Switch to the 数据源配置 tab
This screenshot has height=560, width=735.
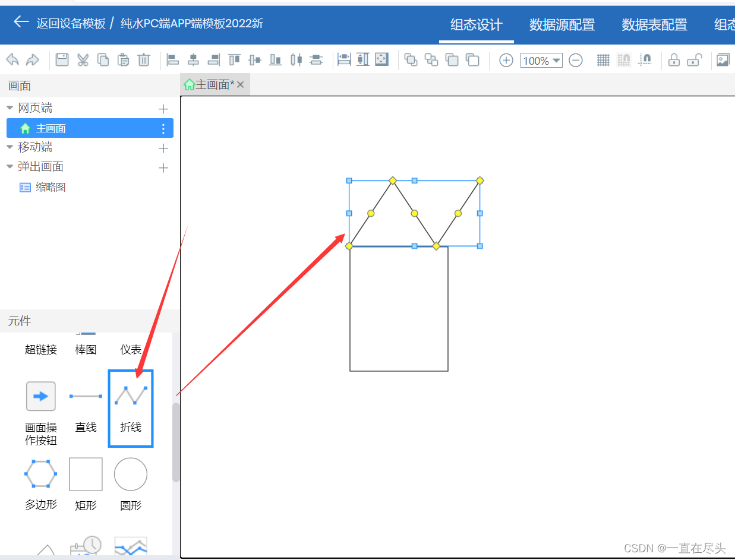tap(562, 25)
